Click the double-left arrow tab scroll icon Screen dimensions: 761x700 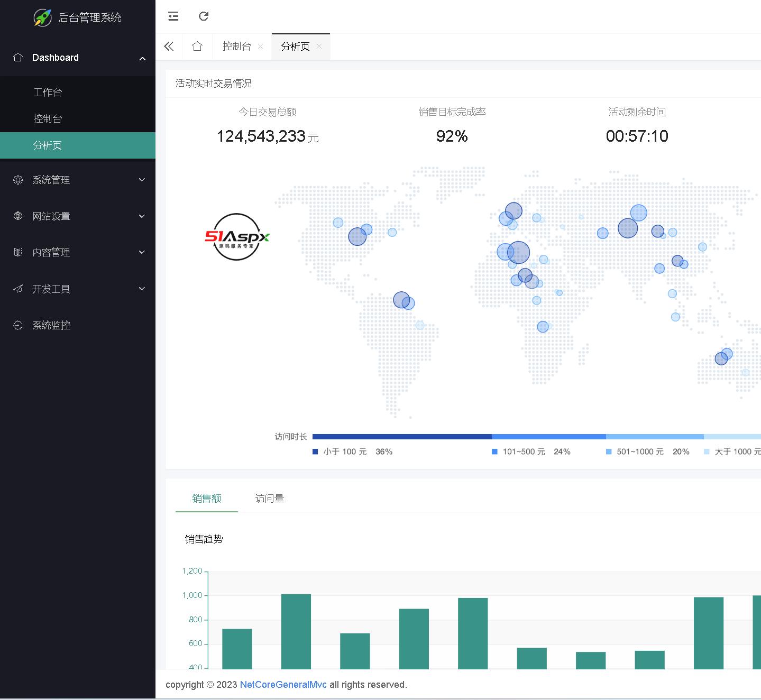pos(169,47)
